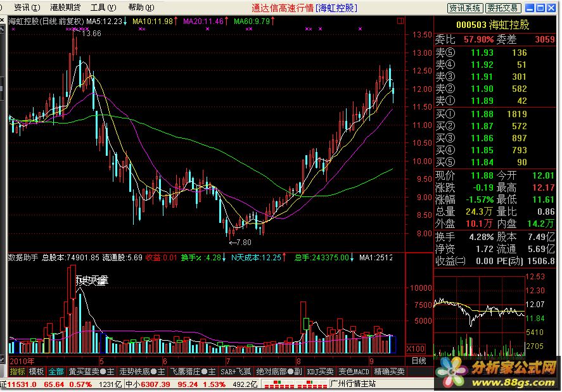Click the 卖⑤ price 11.93
This screenshot has height=392, width=562.
(x=482, y=53)
